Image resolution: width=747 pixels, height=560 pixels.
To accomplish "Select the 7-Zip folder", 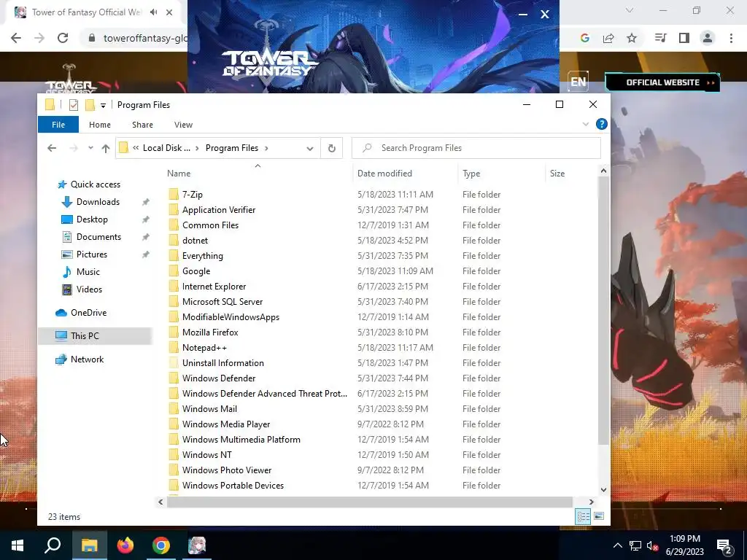I will click(x=192, y=194).
